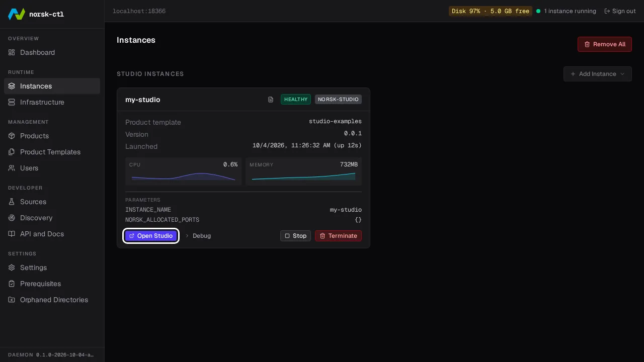Screen dimensions: 644x362
Task: Click the studio-examples template value
Action: pyautogui.click(x=335, y=122)
